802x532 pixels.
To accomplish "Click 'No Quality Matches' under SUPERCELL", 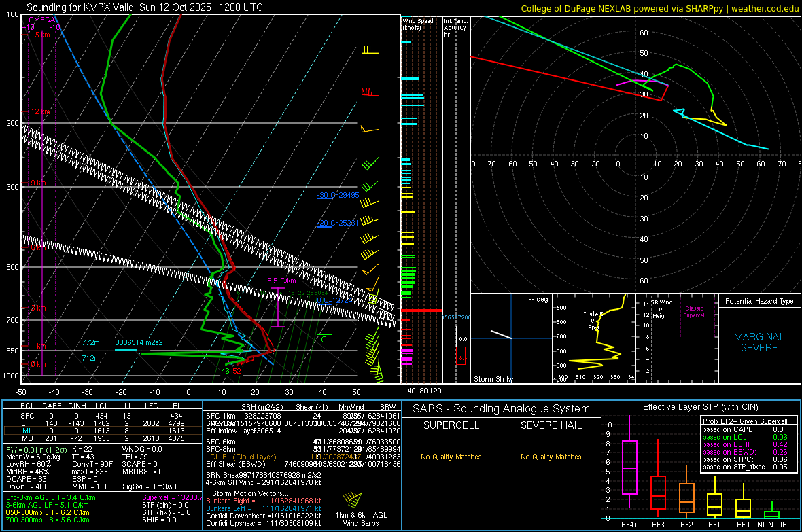I will (451, 457).
